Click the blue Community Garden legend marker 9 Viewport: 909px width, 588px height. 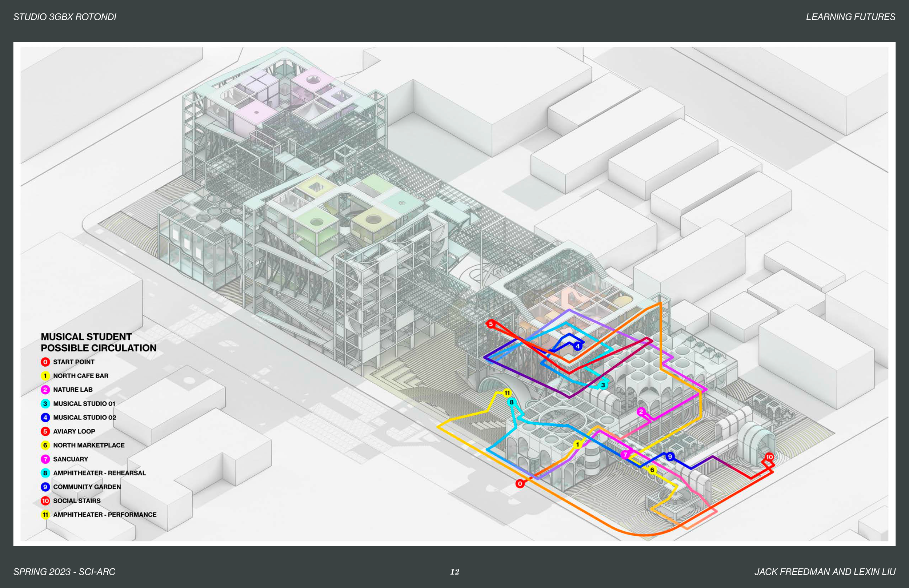click(x=45, y=487)
